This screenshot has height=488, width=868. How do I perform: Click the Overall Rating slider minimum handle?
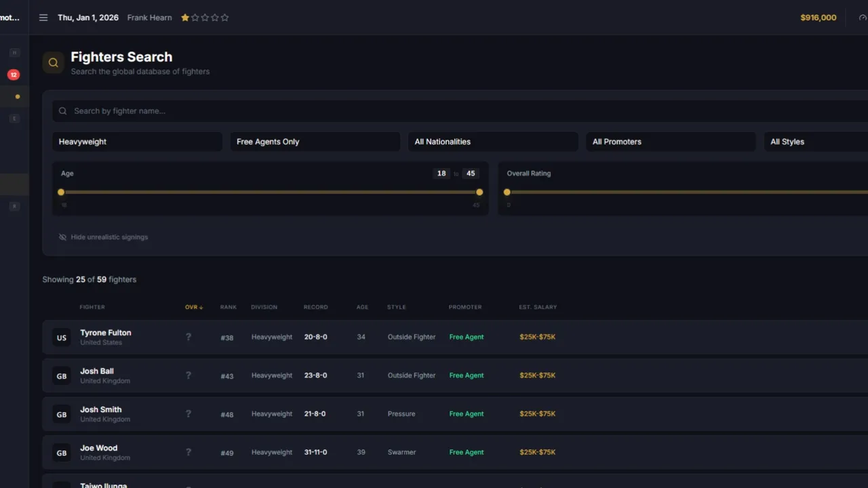click(507, 192)
